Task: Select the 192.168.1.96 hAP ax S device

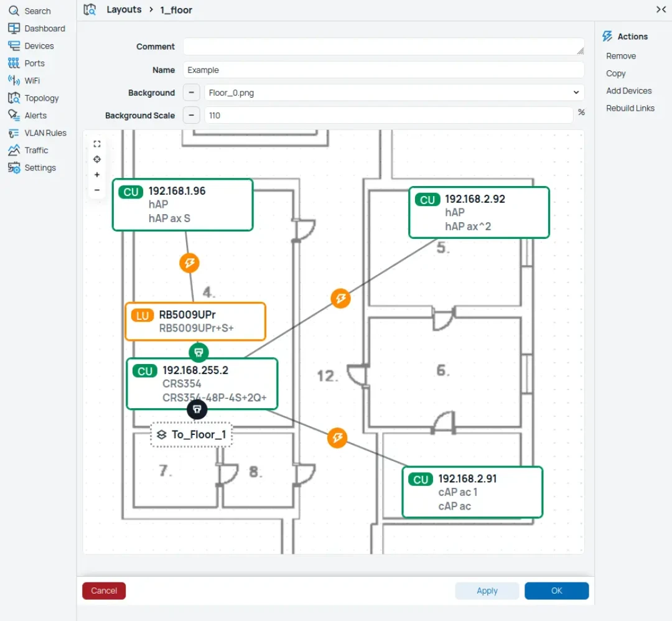Action: (182, 205)
